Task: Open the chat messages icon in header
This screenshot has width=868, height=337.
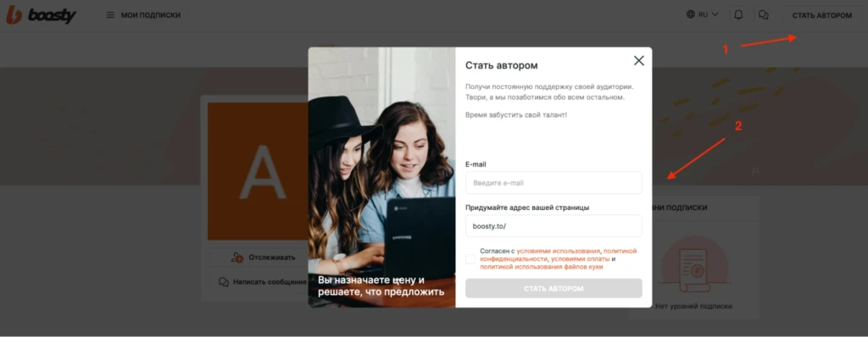Action: pos(764,15)
